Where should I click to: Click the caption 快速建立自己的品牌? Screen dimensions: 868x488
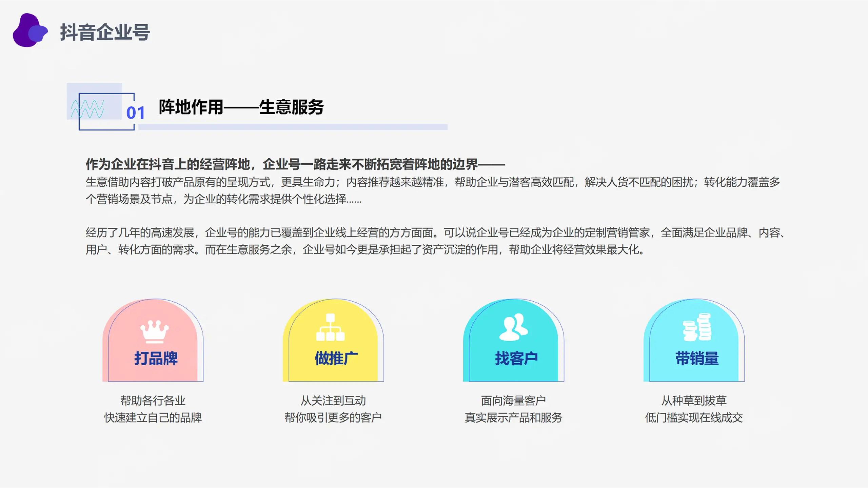(x=153, y=418)
